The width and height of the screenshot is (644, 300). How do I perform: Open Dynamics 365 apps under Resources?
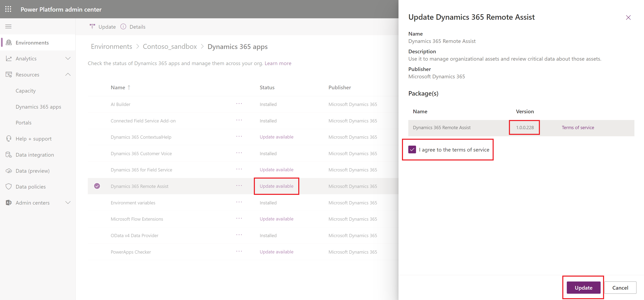coord(38,107)
